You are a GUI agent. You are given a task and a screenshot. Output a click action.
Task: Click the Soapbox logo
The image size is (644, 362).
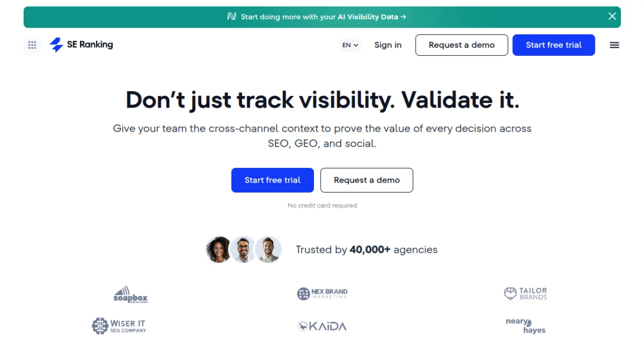coord(130,294)
